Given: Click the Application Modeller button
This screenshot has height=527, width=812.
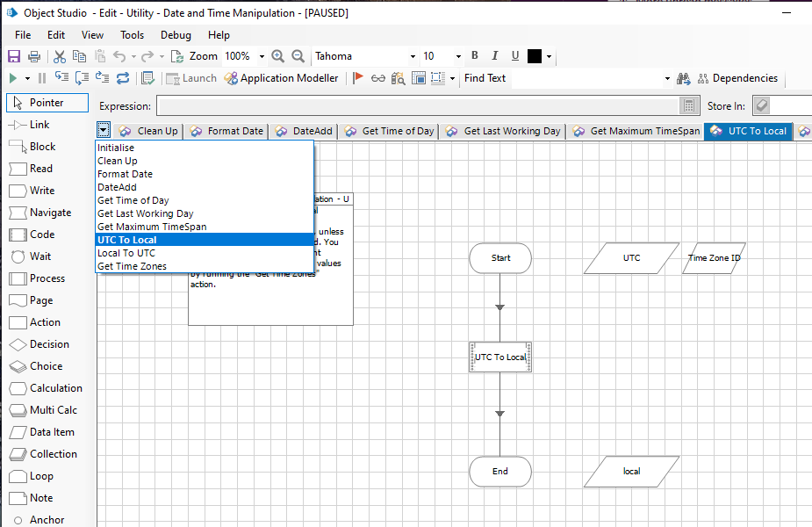Looking at the screenshot, I should pyautogui.click(x=282, y=78).
